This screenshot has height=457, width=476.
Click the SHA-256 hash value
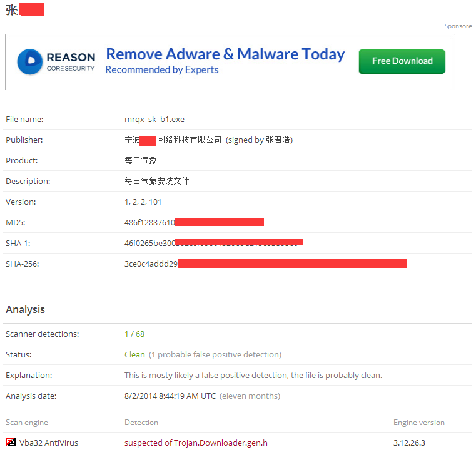[x=265, y=264]
